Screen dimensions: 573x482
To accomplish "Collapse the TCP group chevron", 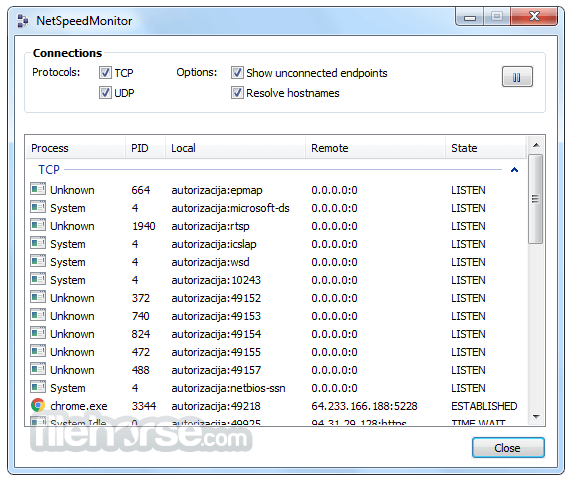I will (514, 170).
